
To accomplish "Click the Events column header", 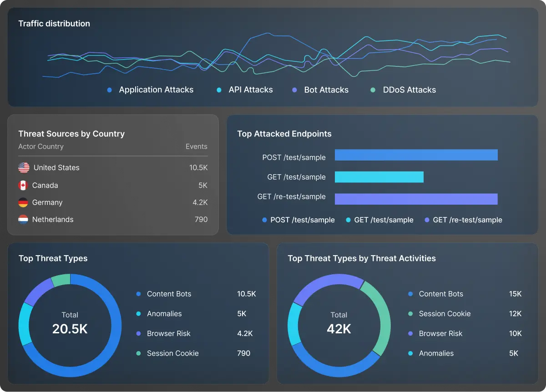I will tap(196, 146).
